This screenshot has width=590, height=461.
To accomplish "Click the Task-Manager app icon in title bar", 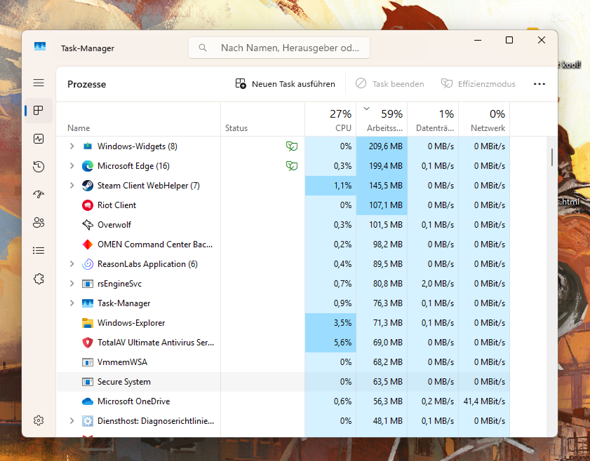I will [x=40, y=47].
